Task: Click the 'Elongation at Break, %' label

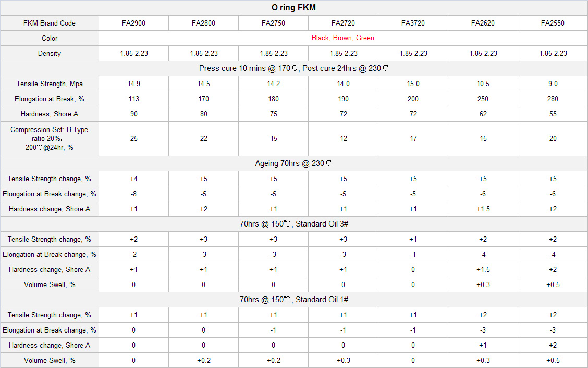Action: (50, 99)
